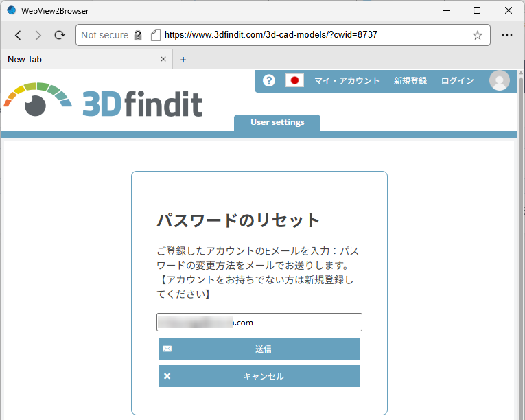This screenshot has width=525, height=420.
Task: Reload the page with refresh icon
Action: [60, 35]
